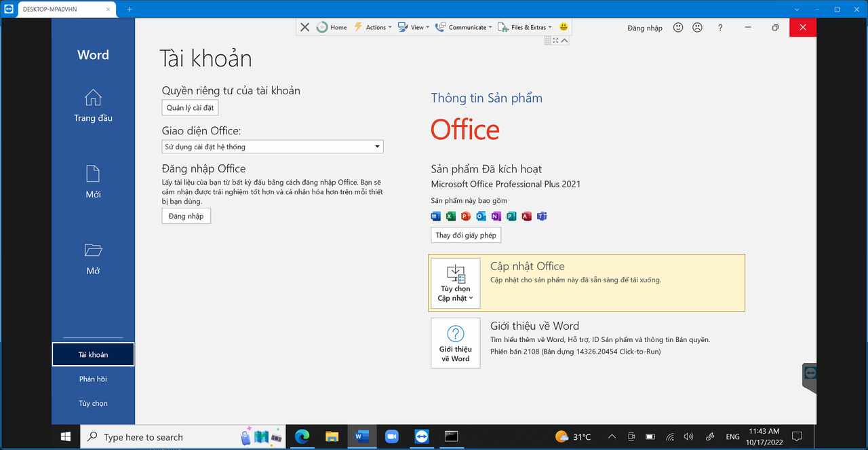This screenshot has width=868, height=450.
Task: Open Zoom from the taskbar
Action: [x=391, y=436]
